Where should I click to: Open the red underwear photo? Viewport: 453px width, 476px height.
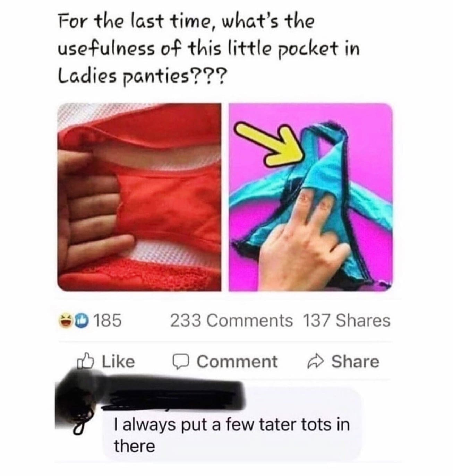[139, 197]
